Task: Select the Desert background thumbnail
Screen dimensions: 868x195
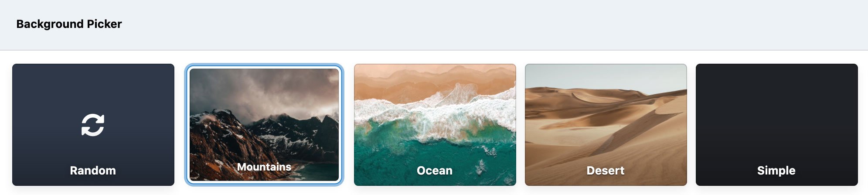Action: coord(606,125)
